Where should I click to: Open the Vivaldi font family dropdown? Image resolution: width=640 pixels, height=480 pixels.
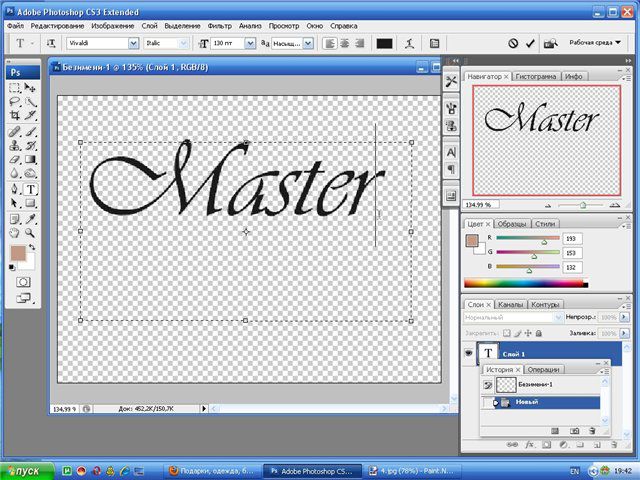click(134, 44)
